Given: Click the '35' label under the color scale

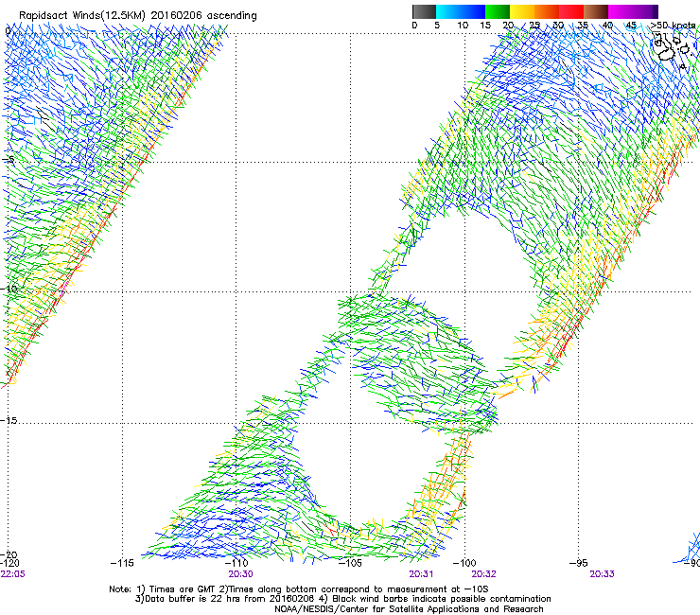Looking at the screenshot, I should (583, 26).
